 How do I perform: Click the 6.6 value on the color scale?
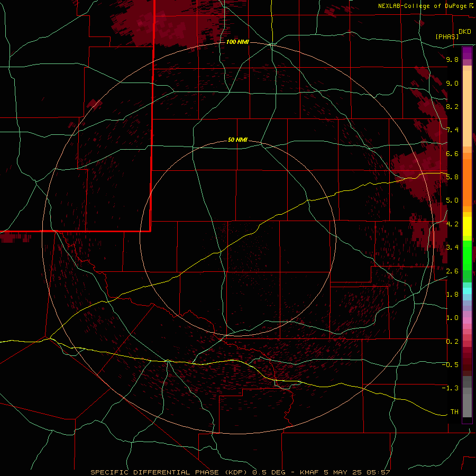(x=452, y=153)
